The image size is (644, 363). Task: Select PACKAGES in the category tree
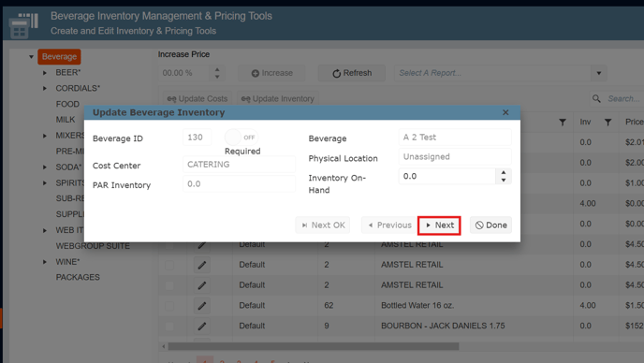point(78,277)
